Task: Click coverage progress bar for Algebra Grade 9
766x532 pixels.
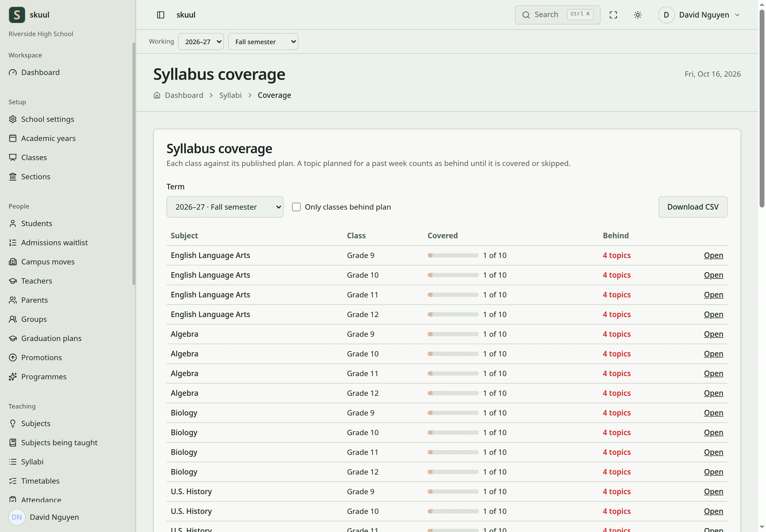Action: click(453, 334)
